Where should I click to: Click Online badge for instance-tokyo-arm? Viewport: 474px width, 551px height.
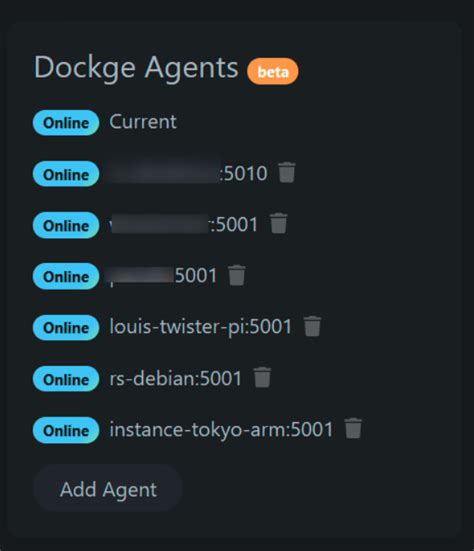66,430
